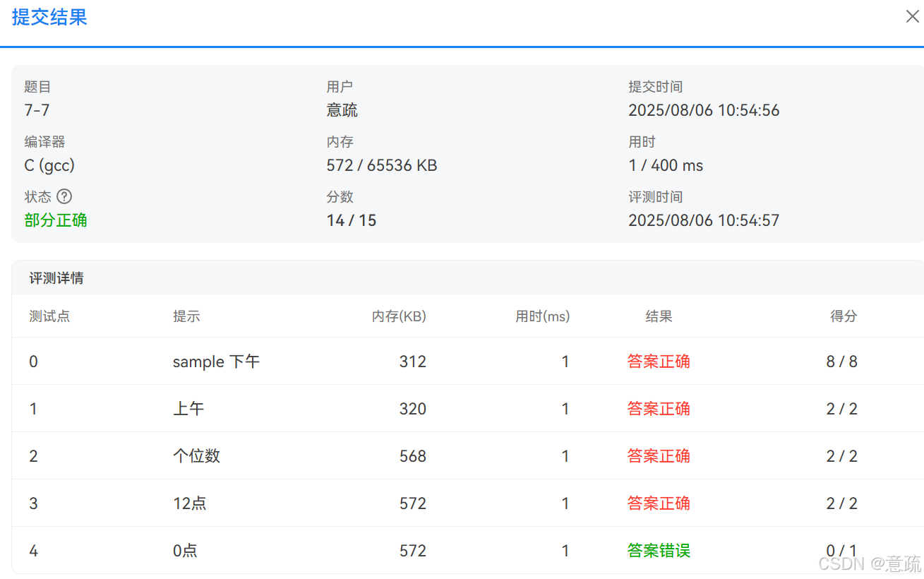Select the hint text sample 下午
This screenshot has width=924, height=579.
click(x=216, y=362)
